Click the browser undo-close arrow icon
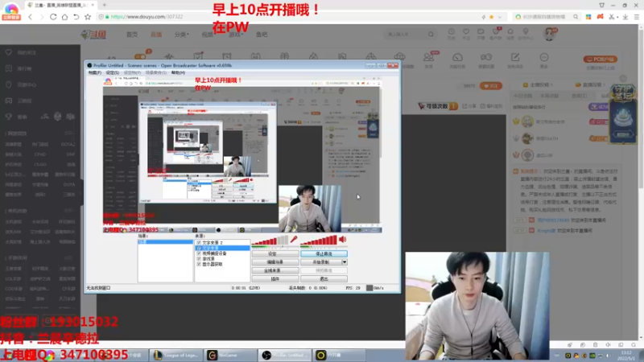This screenshot has width=644, height=362. (x=76, y=17)
